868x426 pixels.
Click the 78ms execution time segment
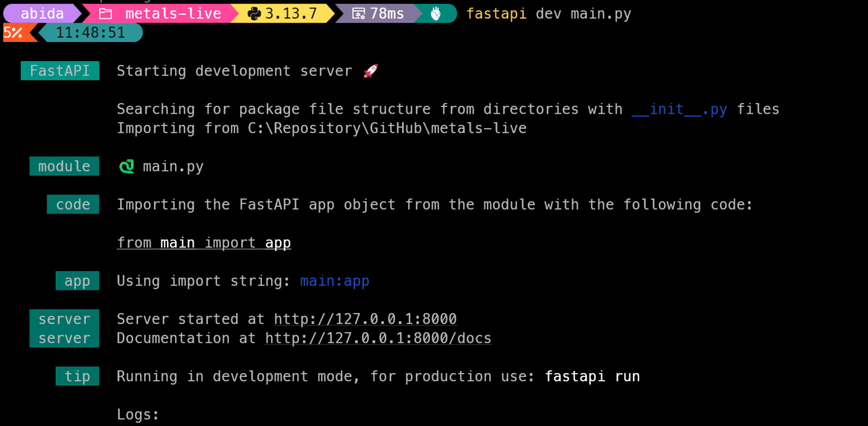[378, 14]
